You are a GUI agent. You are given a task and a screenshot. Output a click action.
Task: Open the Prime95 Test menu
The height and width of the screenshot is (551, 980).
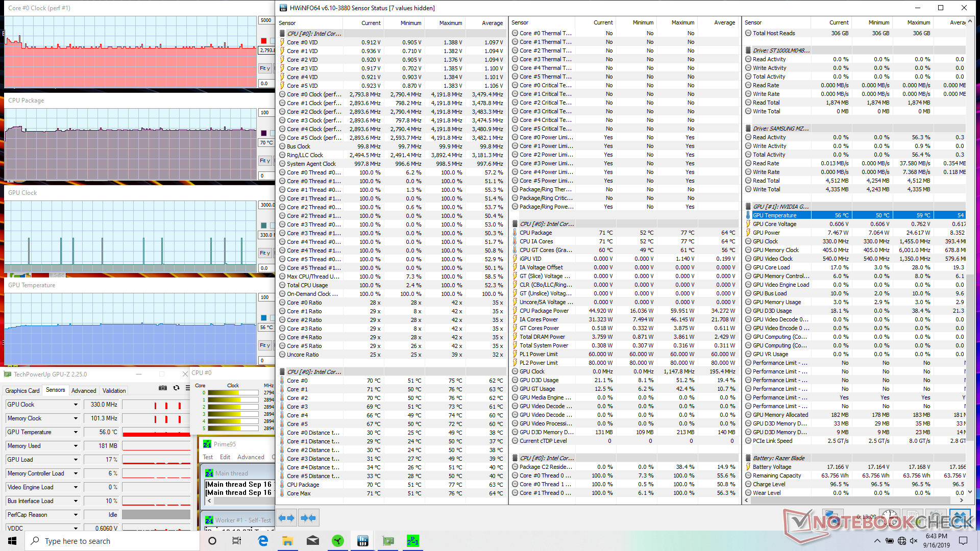[x=208, y=457]
